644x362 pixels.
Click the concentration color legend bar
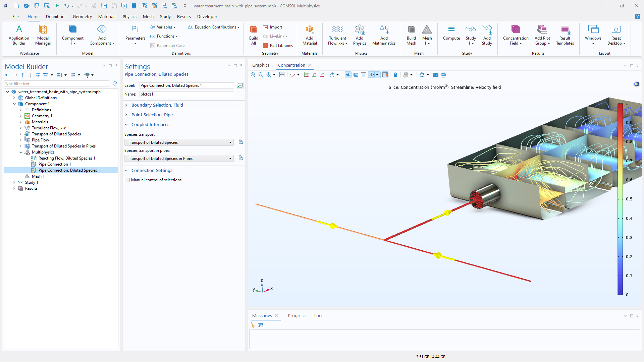coord(620,199)
